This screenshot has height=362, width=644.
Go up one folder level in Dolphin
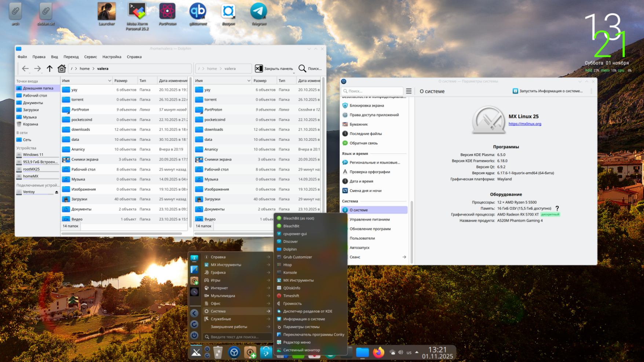(x=50, y=69)
